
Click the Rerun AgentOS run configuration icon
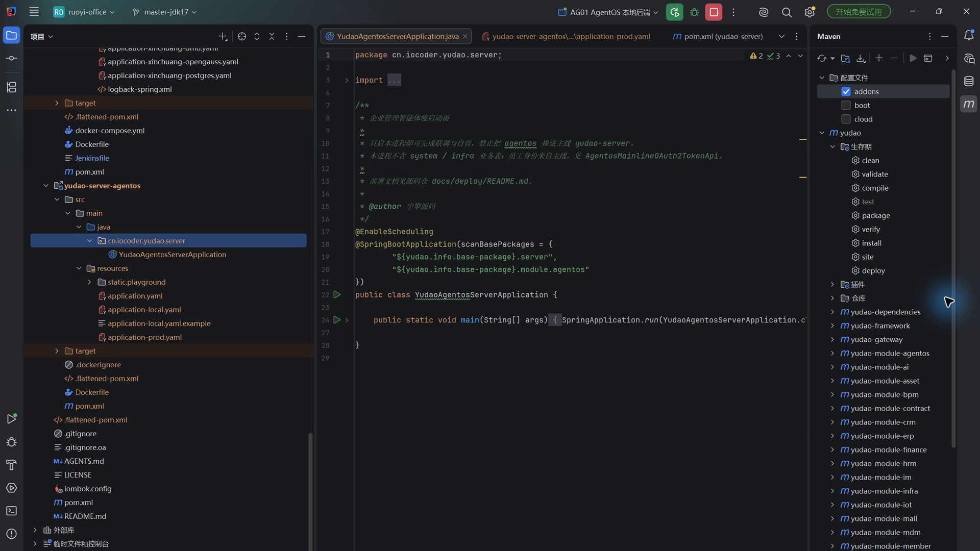click(674, 12)
